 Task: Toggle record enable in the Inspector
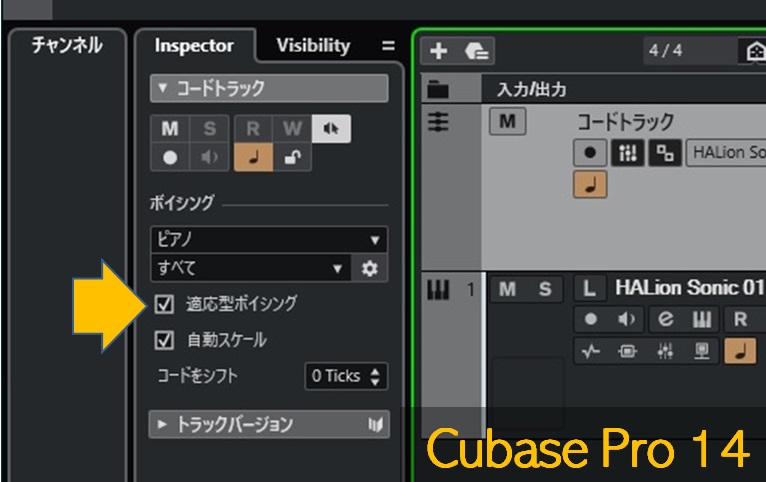[170, 157]
